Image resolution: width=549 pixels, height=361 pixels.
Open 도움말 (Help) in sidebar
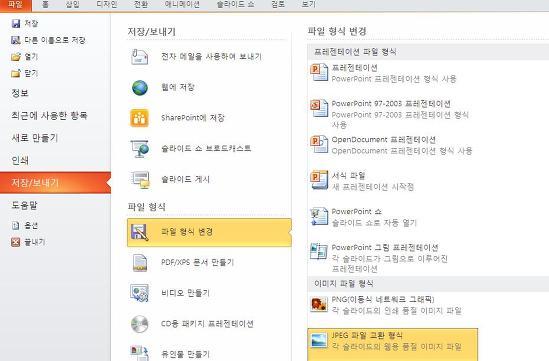[55, 205]
